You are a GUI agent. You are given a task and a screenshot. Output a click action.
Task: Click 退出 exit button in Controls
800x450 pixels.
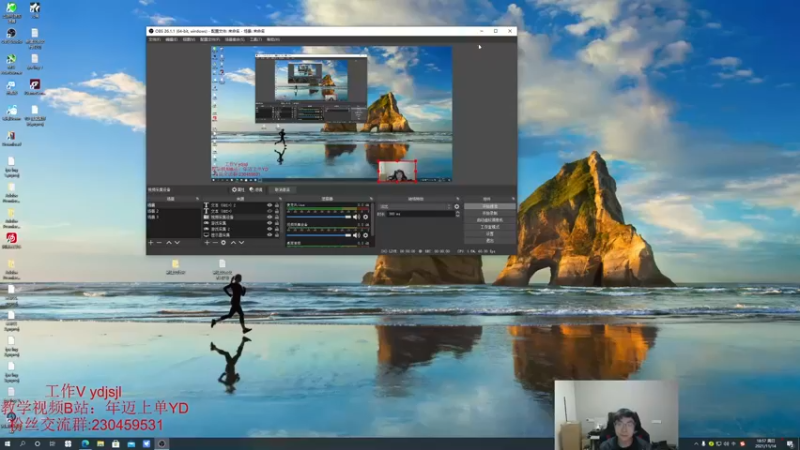coord(490,240)
